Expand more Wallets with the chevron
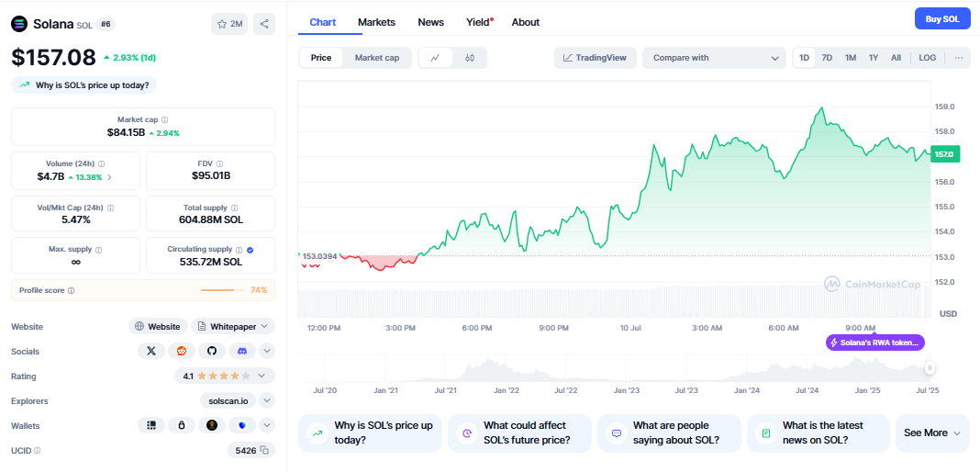 (267, 426)
